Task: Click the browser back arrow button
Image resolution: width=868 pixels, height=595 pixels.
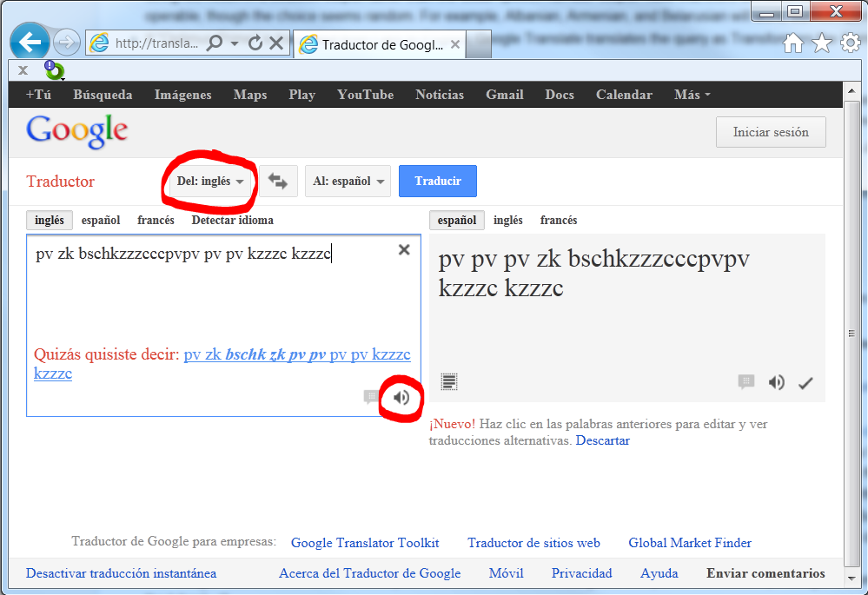Action: [30, 42]
